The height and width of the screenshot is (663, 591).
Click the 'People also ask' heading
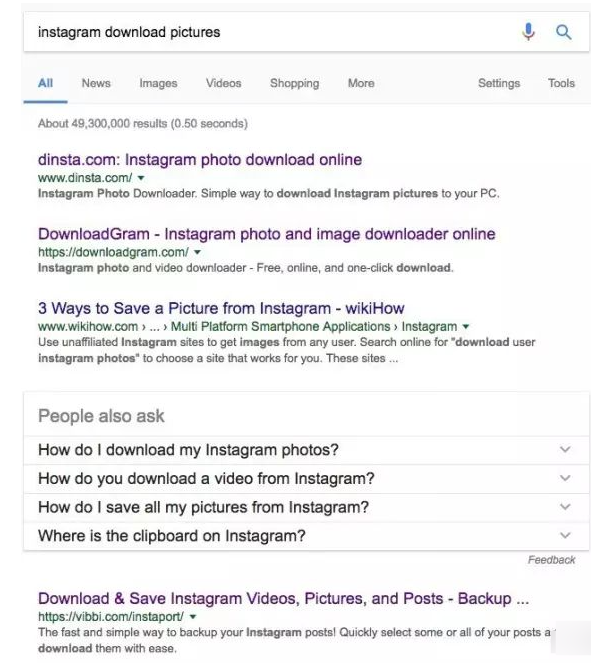click(101, 416)
